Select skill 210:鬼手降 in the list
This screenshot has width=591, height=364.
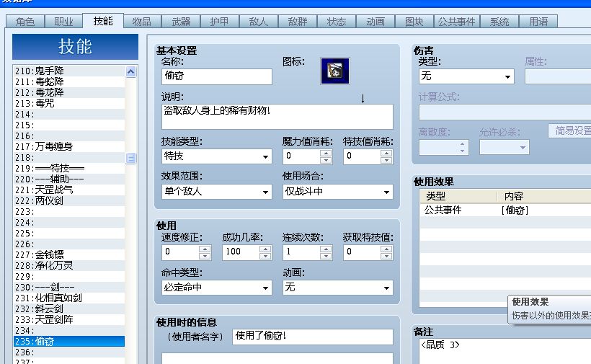tap(69, 71)
